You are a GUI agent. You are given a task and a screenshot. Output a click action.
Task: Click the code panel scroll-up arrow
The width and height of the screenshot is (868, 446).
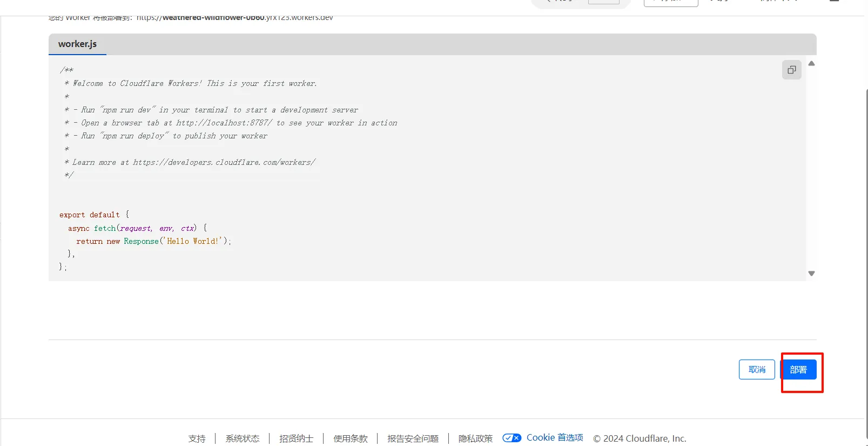811,64
